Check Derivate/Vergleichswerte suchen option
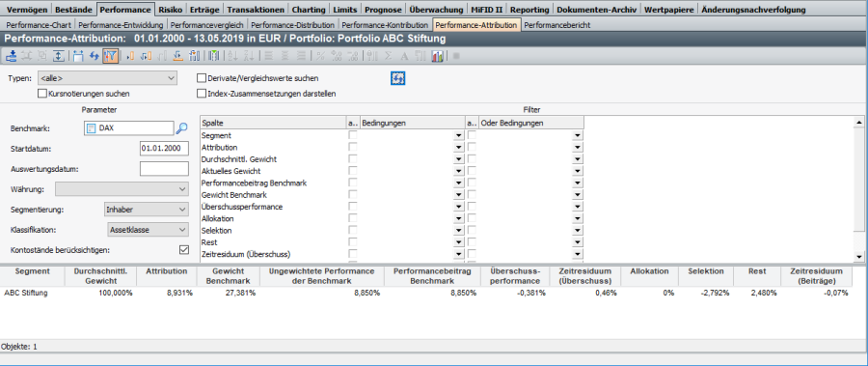This screenshot has width=868, height=366. pyautogui.click(x=202, y=78)
